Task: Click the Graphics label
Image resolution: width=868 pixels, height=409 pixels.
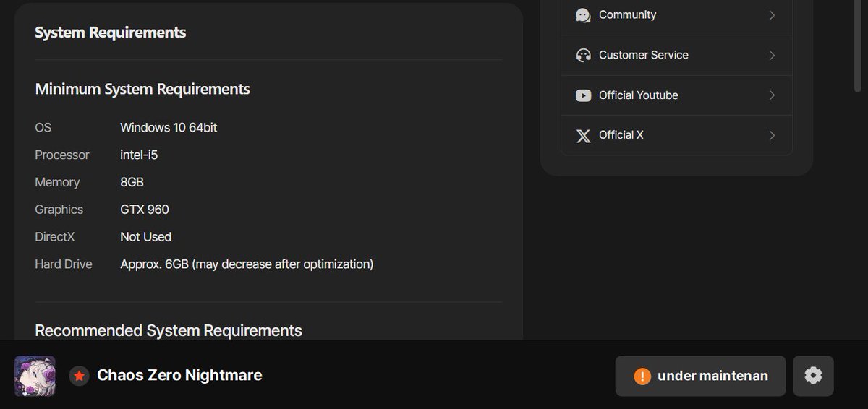Action: tap(59, 210)
